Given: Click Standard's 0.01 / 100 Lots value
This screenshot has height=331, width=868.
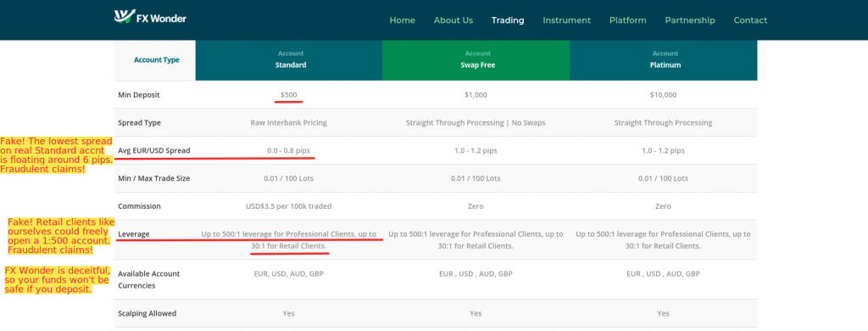Looking at the screenshot, I should (x=289, y=178).
